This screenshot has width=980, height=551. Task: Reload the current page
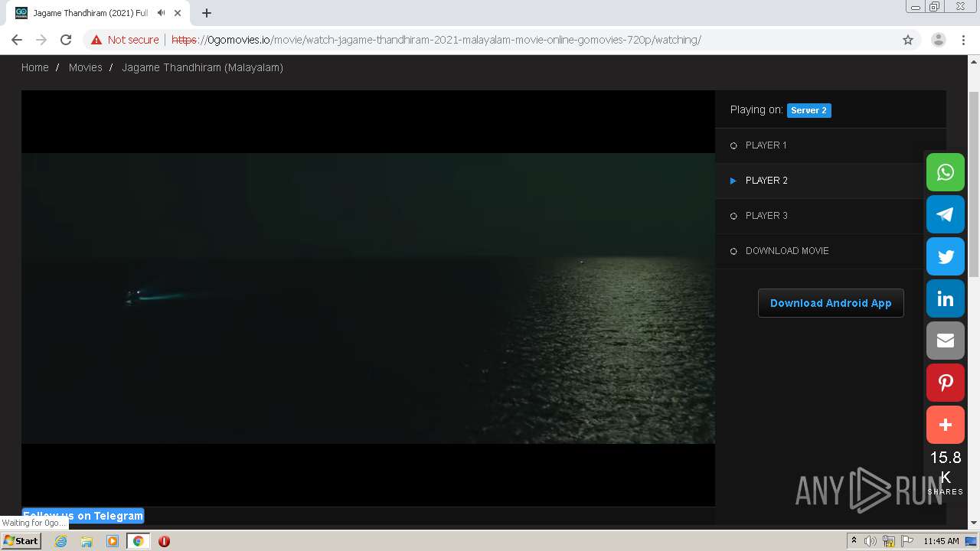pyautogui.click(x=66, y=40)
